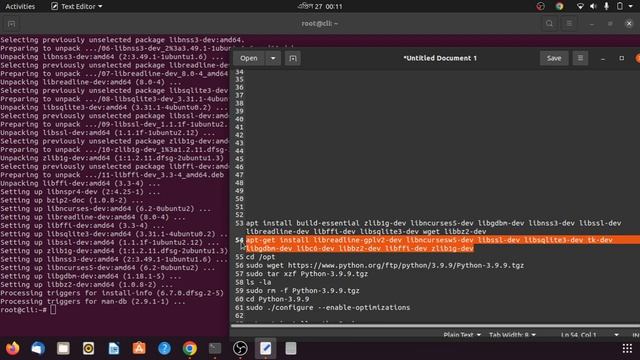
Task: Click line 59 sudo rm -f
Action: 302,291
